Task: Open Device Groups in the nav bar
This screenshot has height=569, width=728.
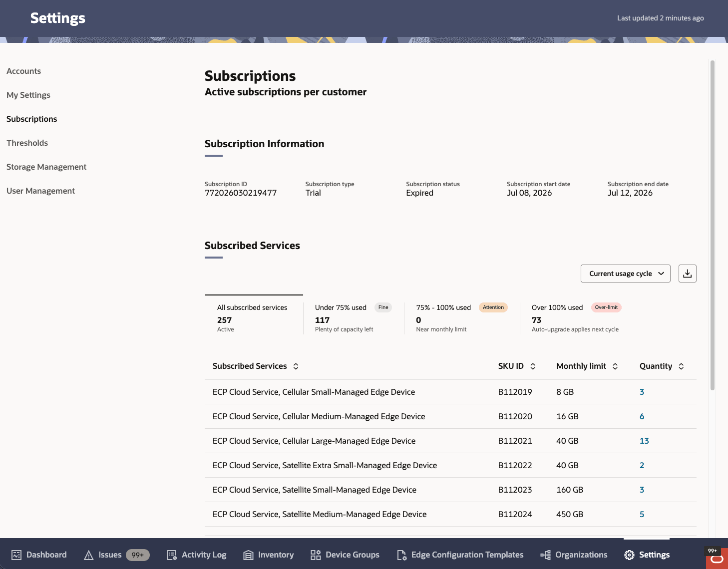Action: point(345,555)
